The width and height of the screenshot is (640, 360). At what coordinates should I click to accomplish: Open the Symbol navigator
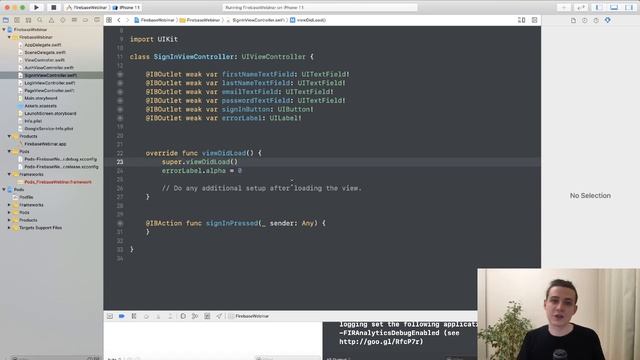pos(28,20)
